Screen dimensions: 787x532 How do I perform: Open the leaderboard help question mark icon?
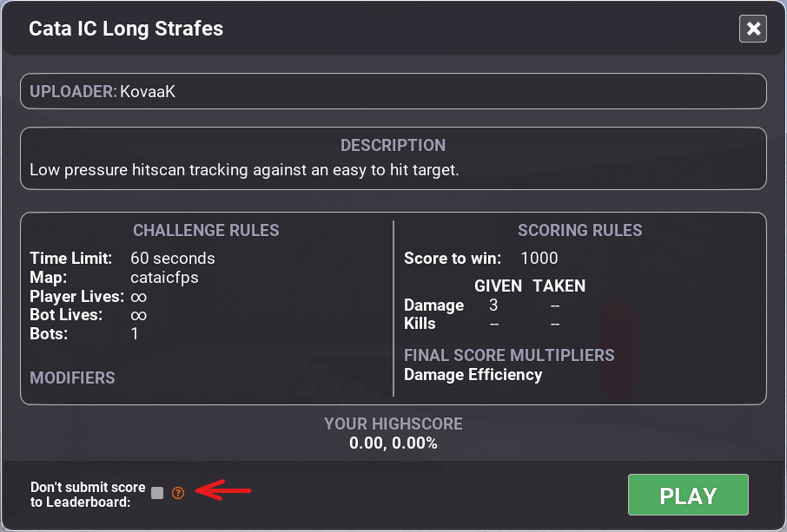point(177,493)
